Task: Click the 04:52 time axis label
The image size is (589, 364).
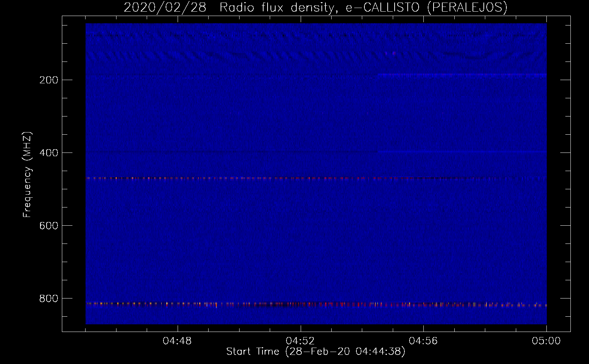Action: (x=300, y=341)
